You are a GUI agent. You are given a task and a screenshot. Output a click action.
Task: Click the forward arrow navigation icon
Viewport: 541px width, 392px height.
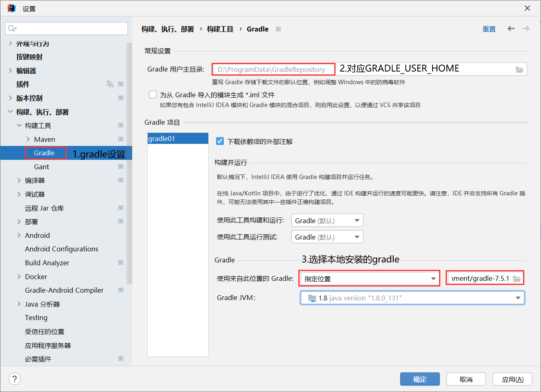click(x=526, y=29)
